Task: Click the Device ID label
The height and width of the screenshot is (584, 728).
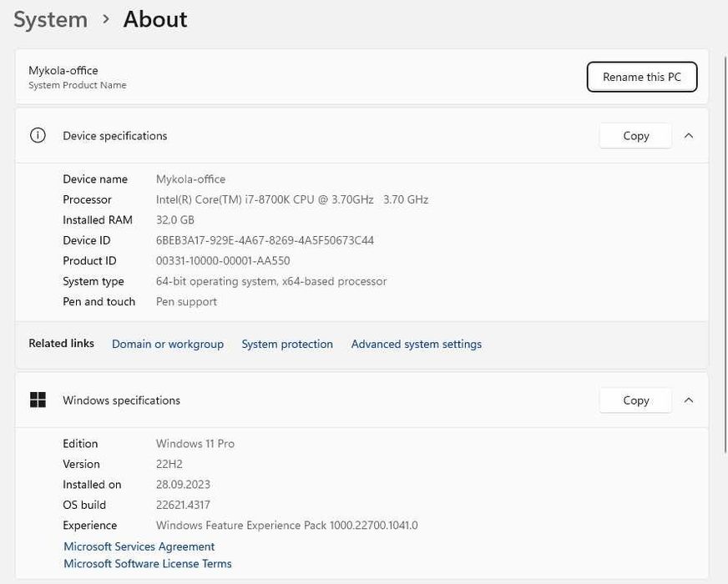Action: click(x=86, y=240)
